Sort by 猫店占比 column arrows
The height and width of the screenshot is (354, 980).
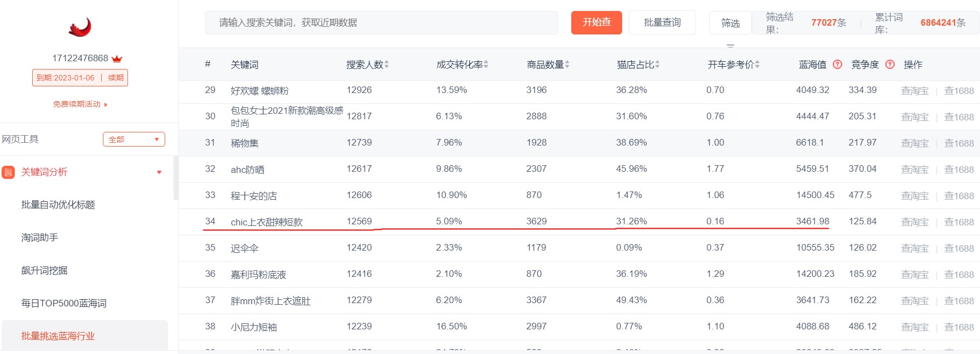[x=657, y=65]
